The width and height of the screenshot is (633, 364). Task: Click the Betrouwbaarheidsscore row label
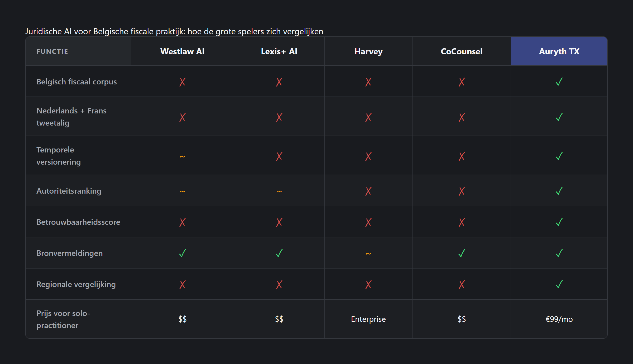(78, 222)
